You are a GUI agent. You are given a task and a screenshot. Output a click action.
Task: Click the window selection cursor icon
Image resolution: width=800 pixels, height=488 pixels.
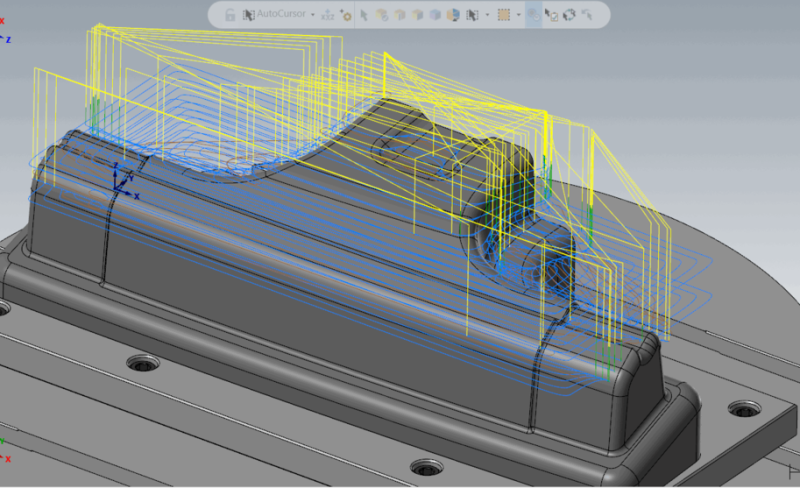472,15
